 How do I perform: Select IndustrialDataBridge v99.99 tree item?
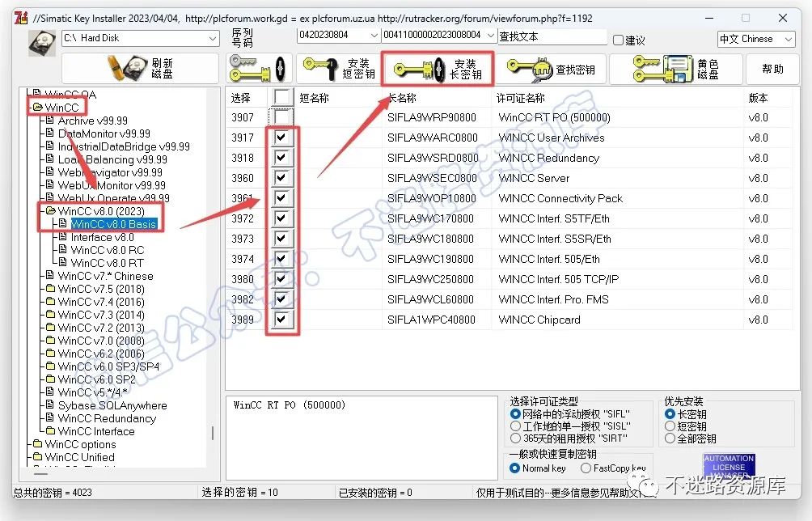point(123,146)
